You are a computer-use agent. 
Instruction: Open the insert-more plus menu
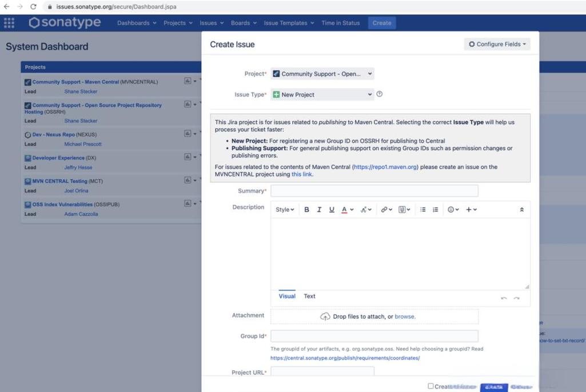(x=471, y=210)
